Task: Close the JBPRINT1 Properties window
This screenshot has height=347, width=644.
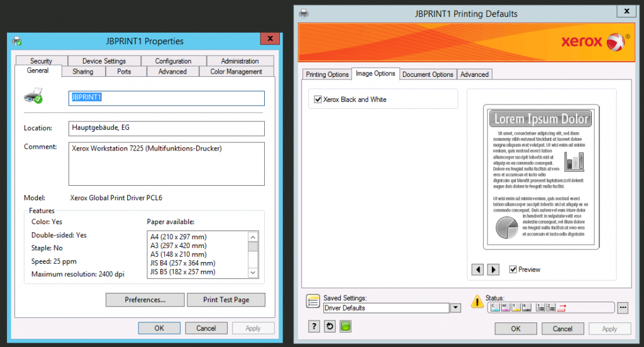Action: [270, 38]
